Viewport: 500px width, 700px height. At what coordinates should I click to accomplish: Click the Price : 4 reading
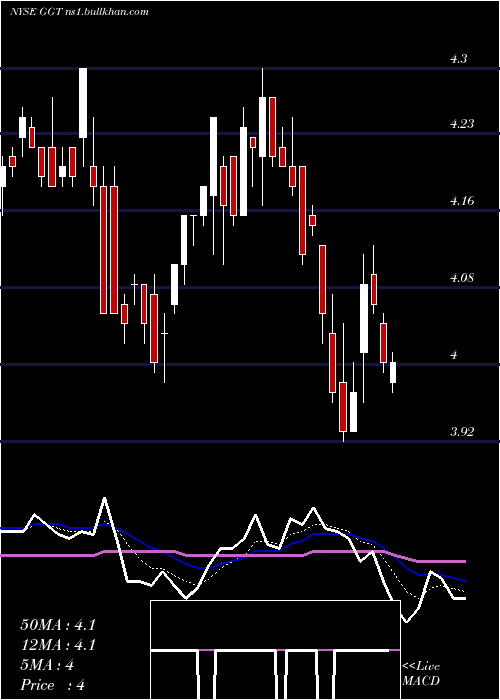53,685
